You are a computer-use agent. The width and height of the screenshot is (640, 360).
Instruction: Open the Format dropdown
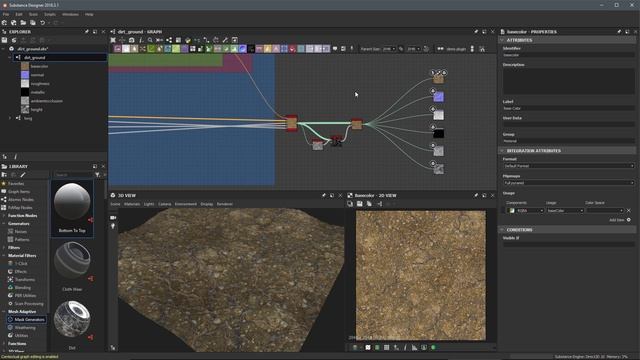569,166
